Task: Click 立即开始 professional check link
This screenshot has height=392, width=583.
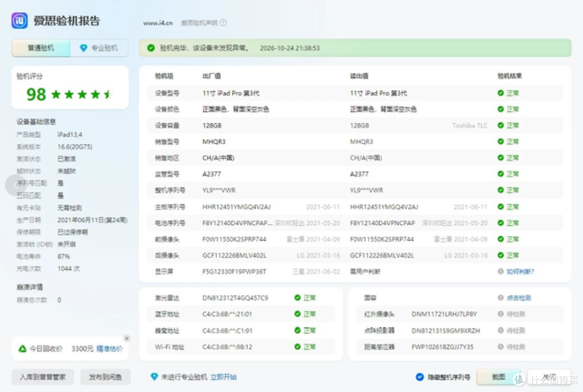Action: click(x=223, y=377)
